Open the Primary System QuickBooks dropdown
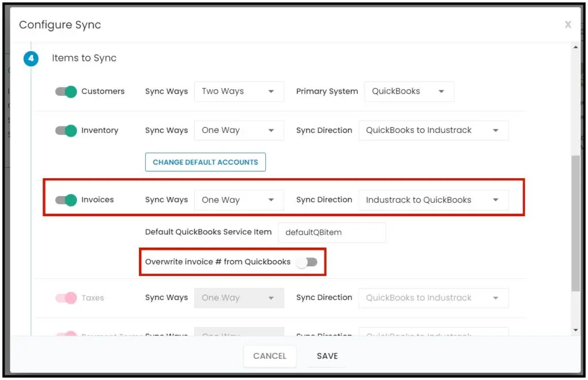Viewport: 588px width, 380px height. pos(409,91)
